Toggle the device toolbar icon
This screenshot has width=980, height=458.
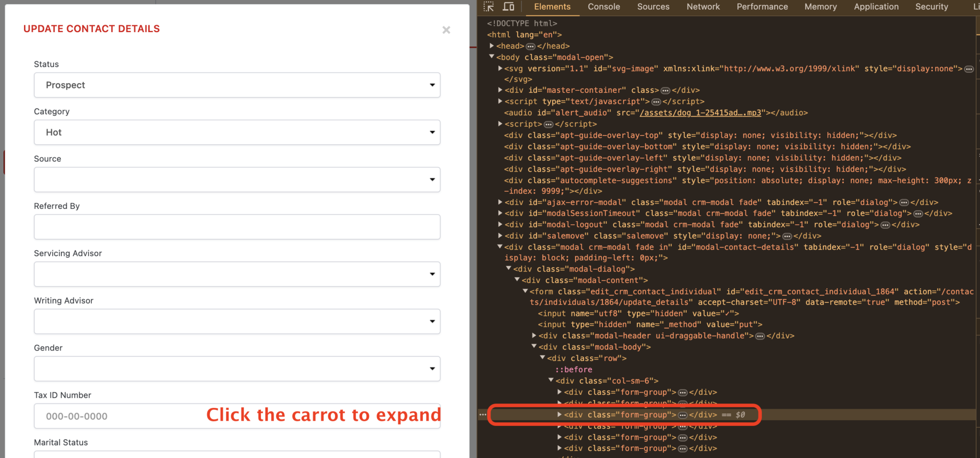(509, 7)
